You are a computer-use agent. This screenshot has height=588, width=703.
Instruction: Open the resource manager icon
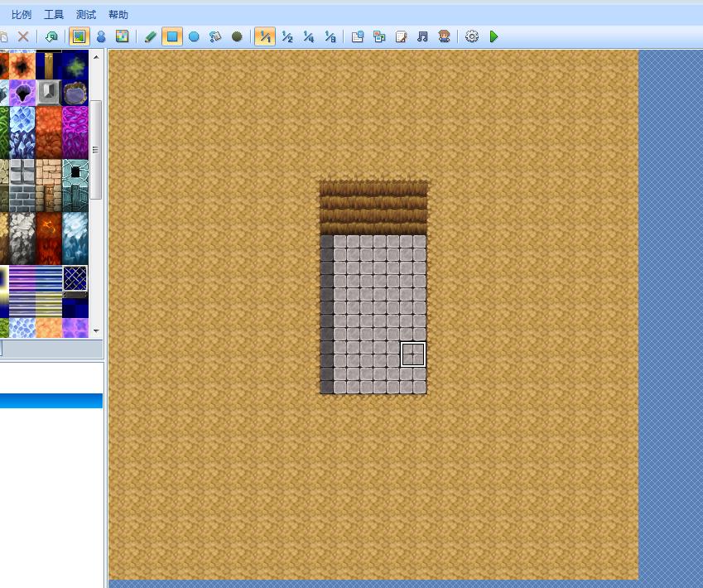point(379,36)
